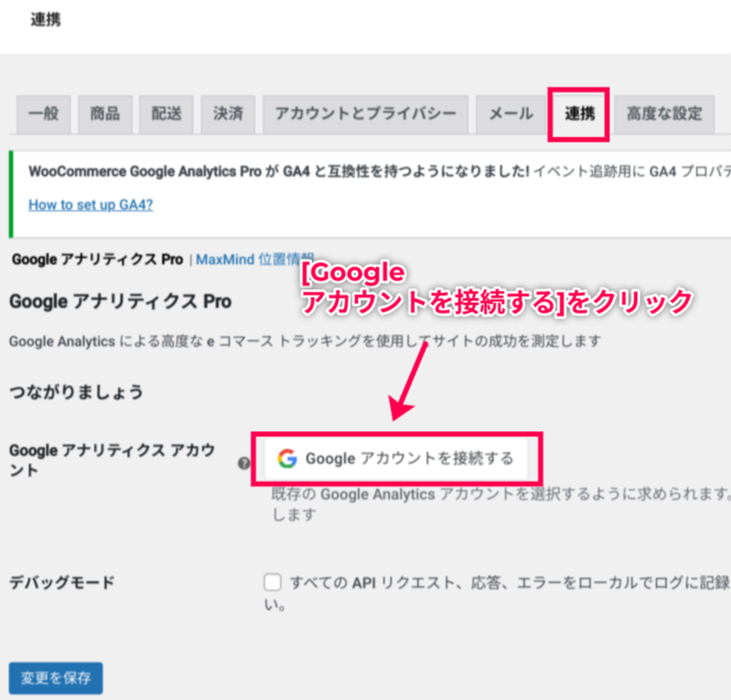Open the MaxMind 位置情報 section link

pyautogui.click(x=254, y=259)
